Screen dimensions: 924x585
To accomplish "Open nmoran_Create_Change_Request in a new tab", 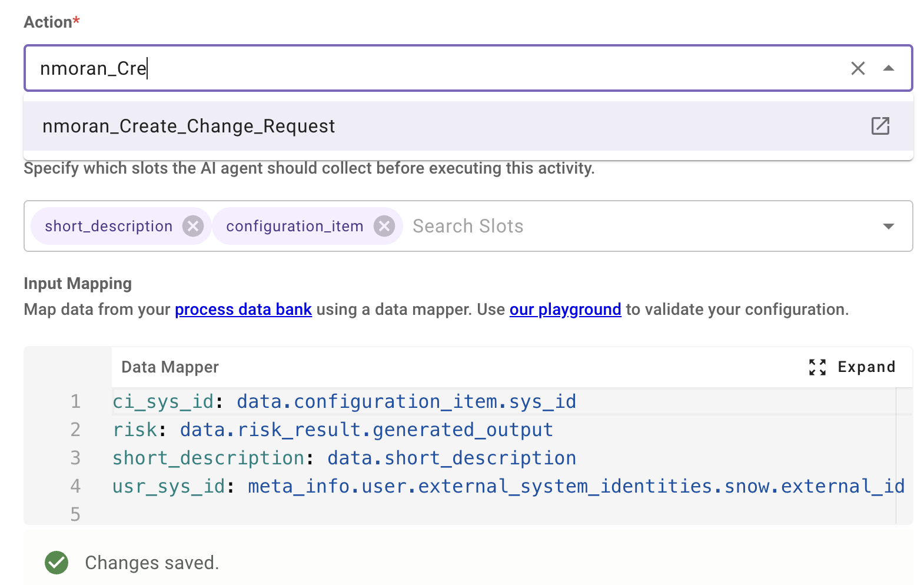I will point(880,126).
